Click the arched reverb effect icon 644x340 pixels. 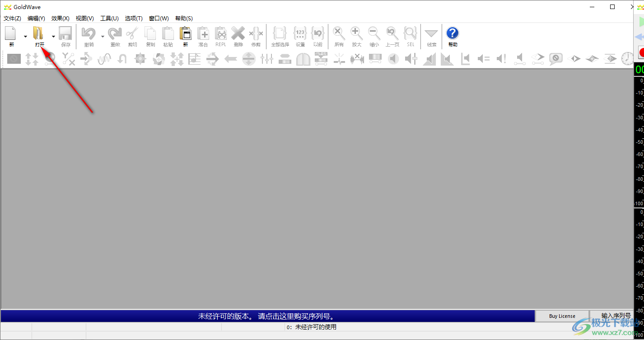[303, 59]
